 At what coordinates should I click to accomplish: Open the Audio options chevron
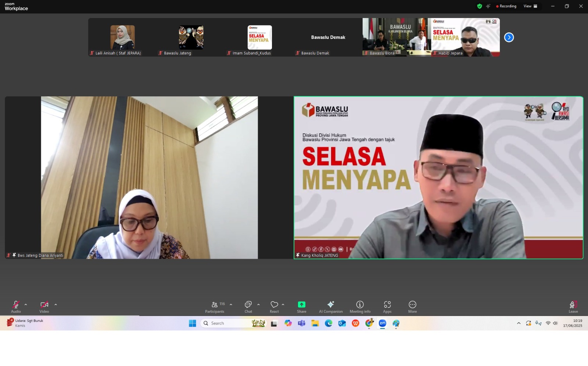(x=25, y=305)
